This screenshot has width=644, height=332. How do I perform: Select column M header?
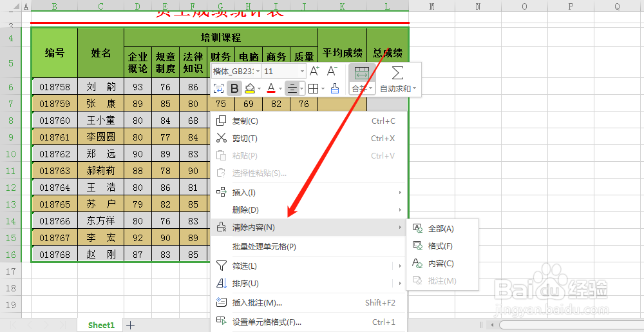click(x=431, y=6)
